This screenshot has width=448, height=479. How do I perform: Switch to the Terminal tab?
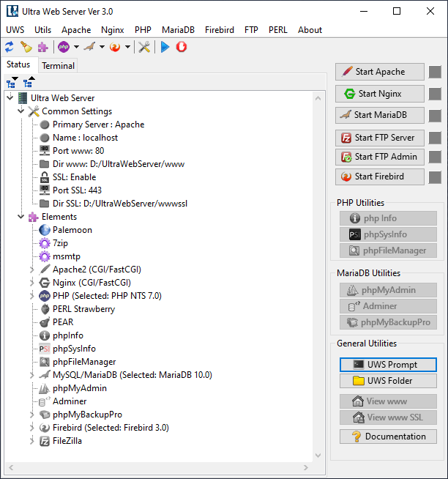58,66
